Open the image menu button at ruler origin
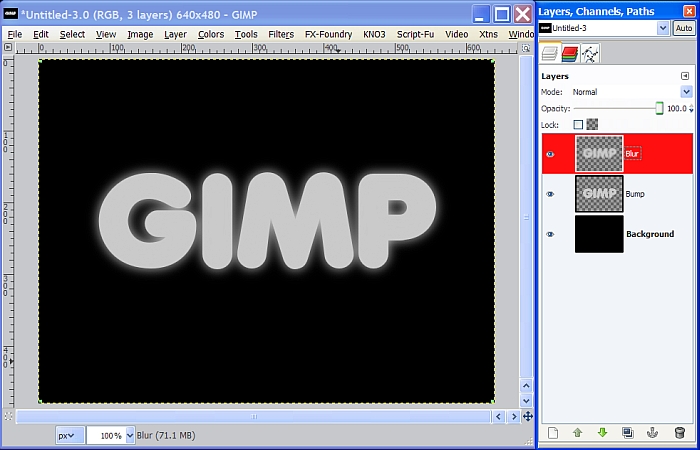This screenshot has width=700, height=450. pyautogui.click(x=8, y=47)
